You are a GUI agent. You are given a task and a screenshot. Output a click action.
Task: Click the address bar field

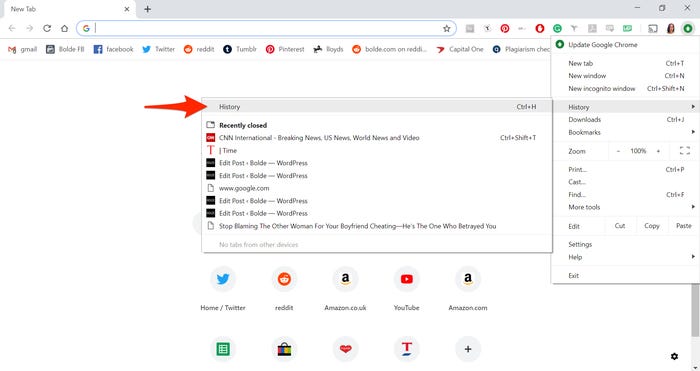(266, 28)
